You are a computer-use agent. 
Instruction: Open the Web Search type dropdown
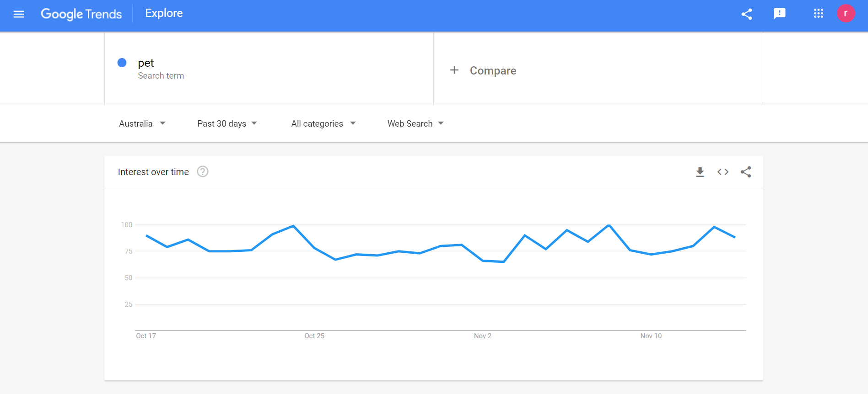415,123
